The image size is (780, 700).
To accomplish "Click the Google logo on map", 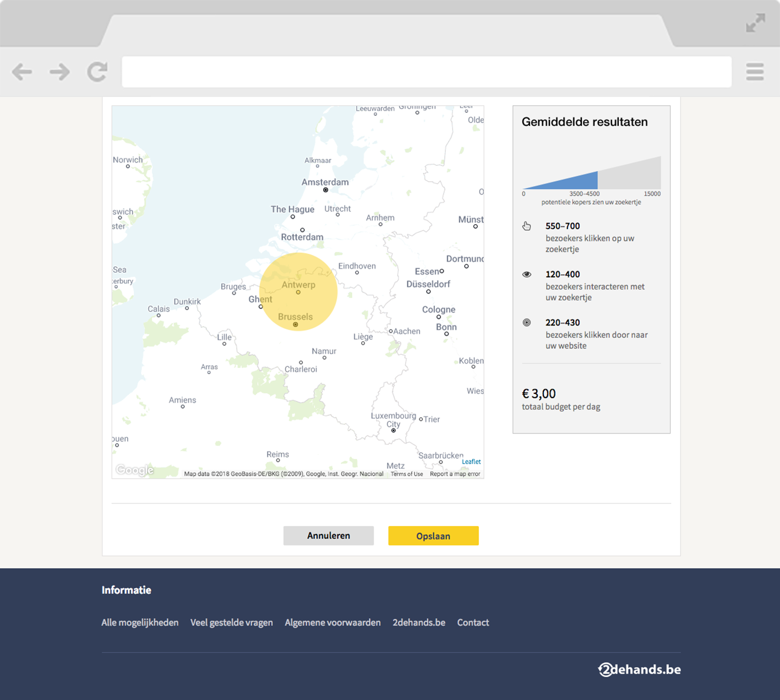I will point(134,470).
